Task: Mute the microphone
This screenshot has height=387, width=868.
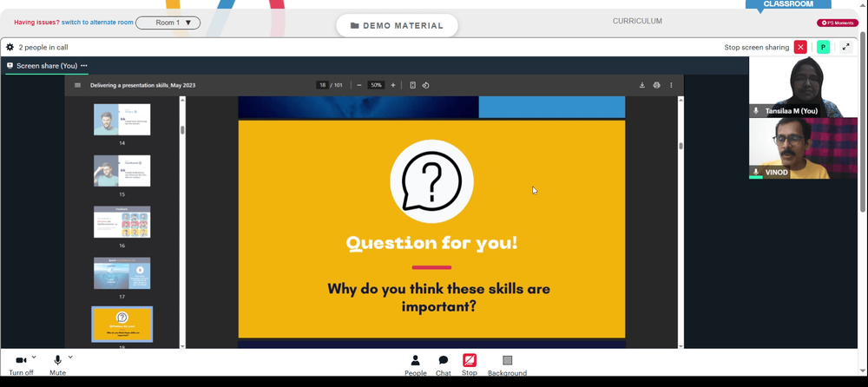Action: (57, 364)
